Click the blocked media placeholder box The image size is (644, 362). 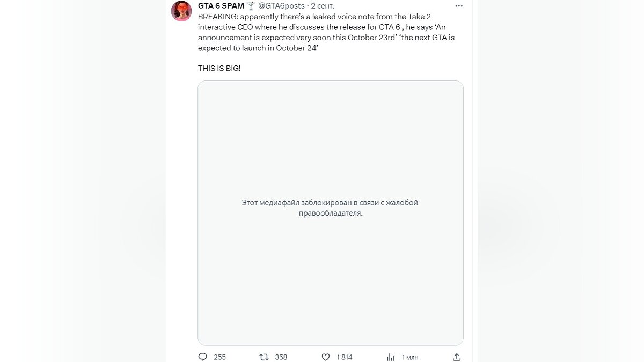click(330, 279)
